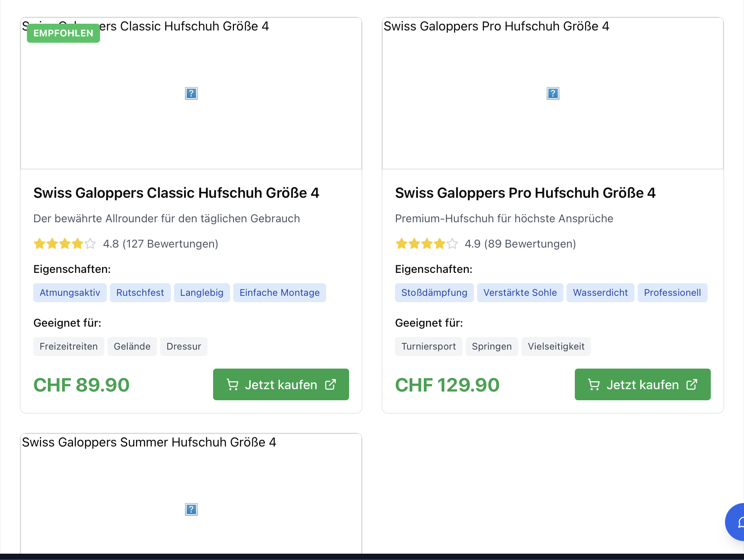Open the Swiss Galoppers Pro Hufschuh title

[525, 193]
